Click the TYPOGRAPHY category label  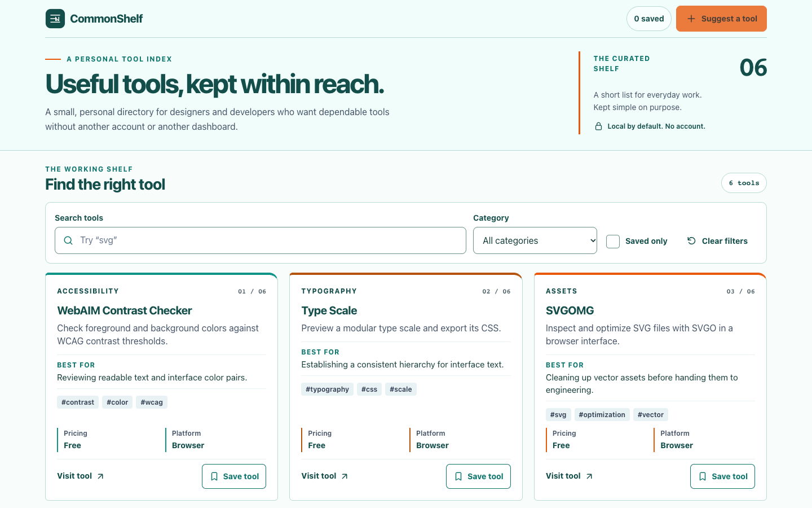tap(329, 291)
